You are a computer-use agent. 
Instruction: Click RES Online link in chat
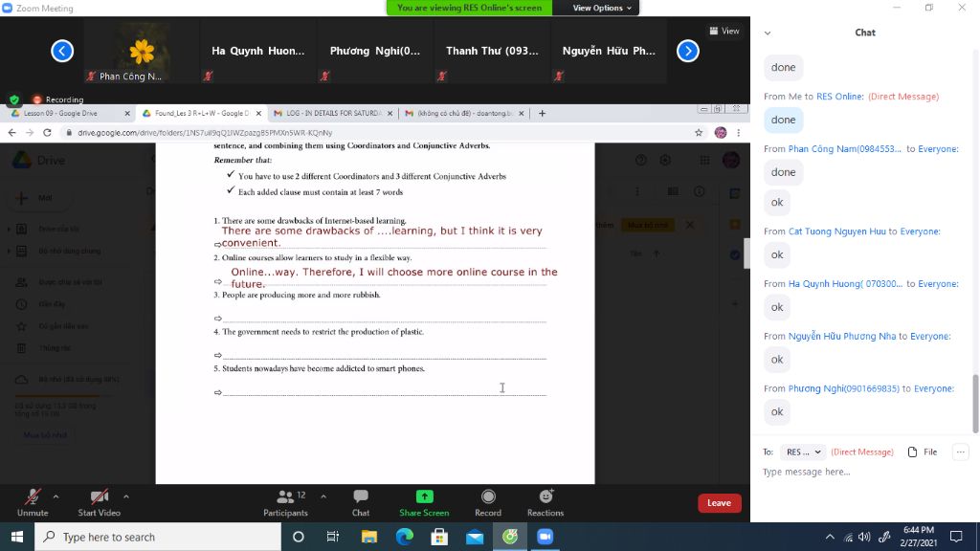click(840, 97)
